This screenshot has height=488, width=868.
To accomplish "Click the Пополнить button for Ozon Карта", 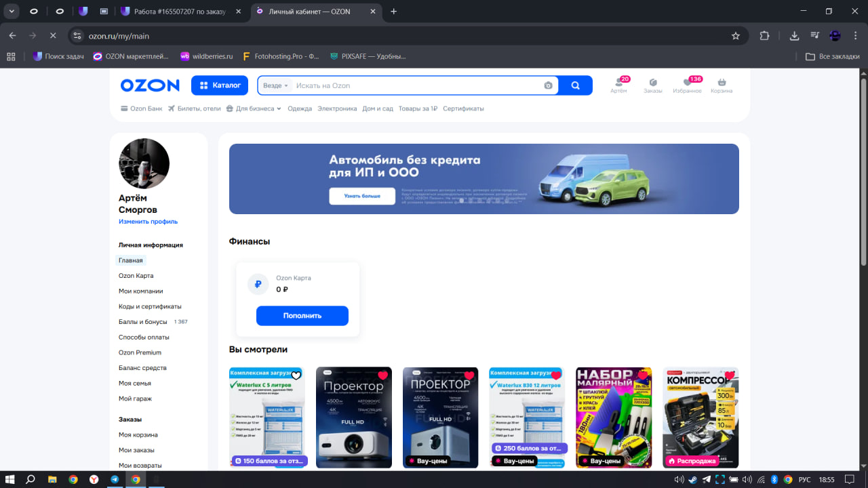I will click(x=302, y=316).
